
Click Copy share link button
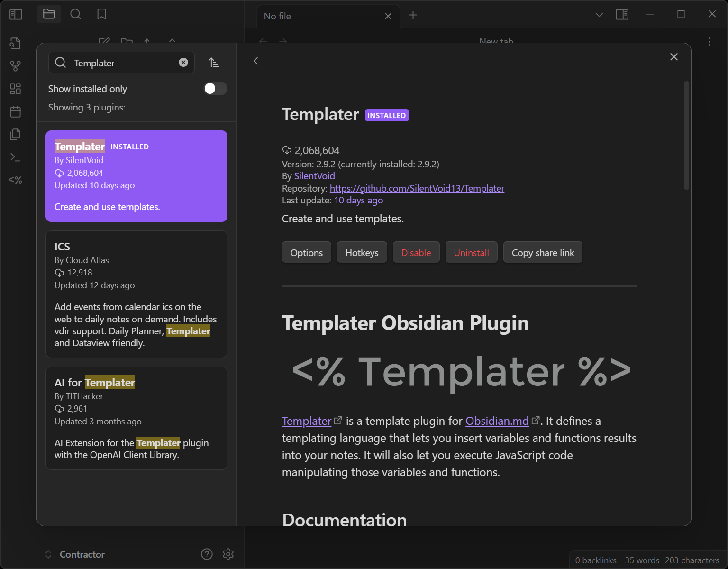[x=543, y=252]
